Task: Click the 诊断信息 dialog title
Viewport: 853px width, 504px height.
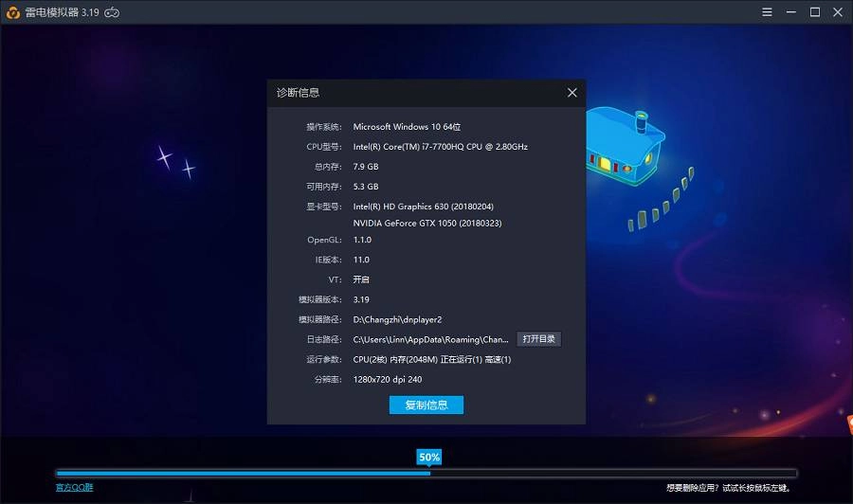Action: [x=298, y=93]
